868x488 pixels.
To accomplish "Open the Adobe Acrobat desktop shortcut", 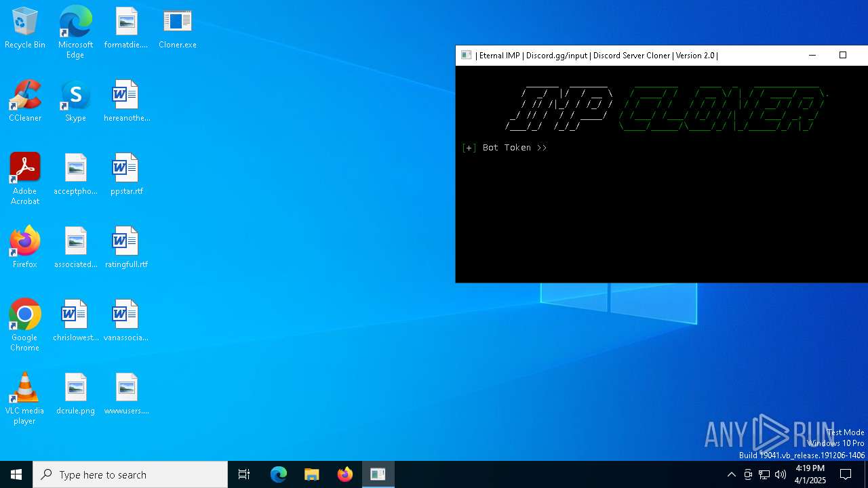I will click(25, 179).
